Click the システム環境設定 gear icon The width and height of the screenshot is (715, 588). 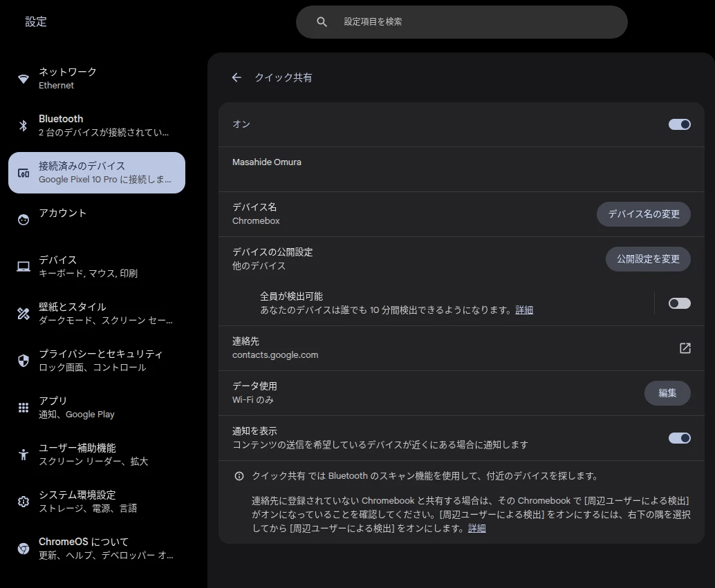(x=23, y=501)
